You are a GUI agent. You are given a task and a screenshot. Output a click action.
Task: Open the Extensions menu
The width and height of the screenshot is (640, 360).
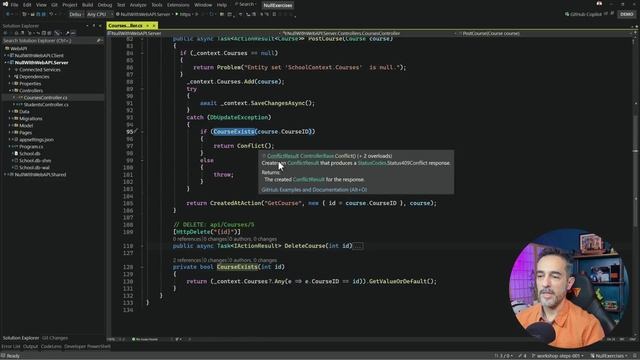tap(178, 5)
